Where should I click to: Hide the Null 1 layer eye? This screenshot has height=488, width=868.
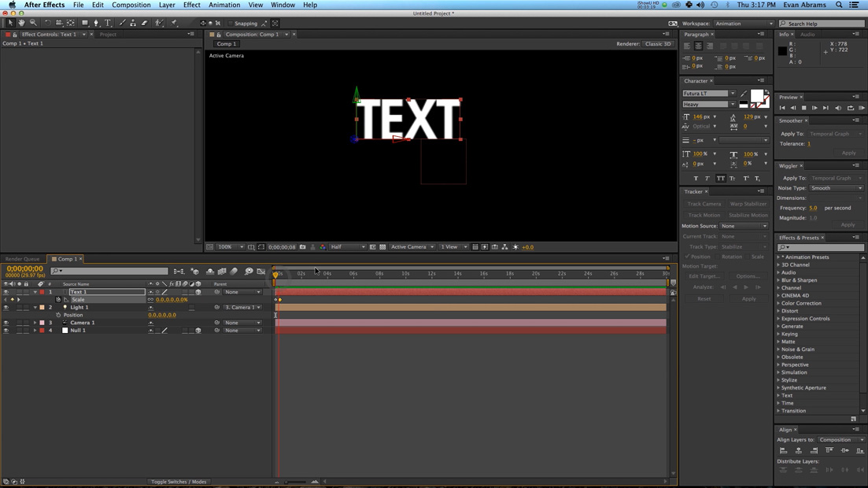[x=6, y=331]
